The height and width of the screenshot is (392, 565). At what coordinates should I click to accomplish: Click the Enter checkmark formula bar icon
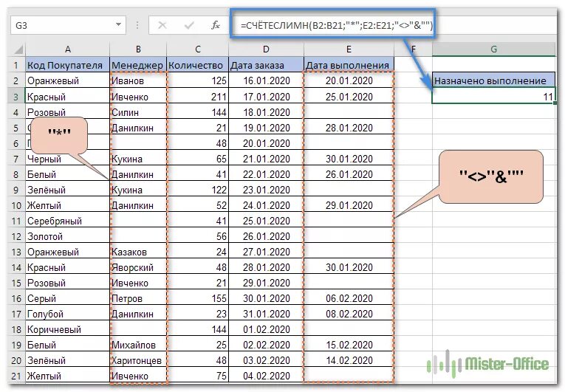point(189,25)
